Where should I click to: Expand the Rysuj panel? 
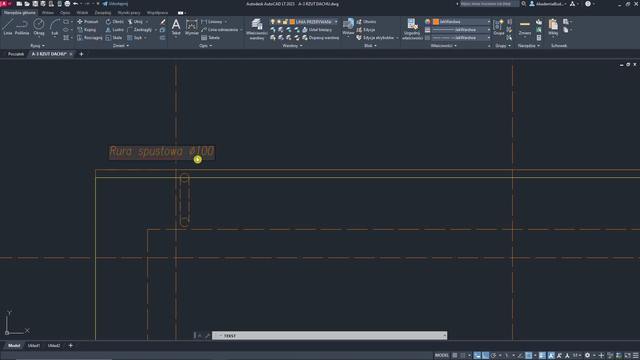click(x=37, y=46)
